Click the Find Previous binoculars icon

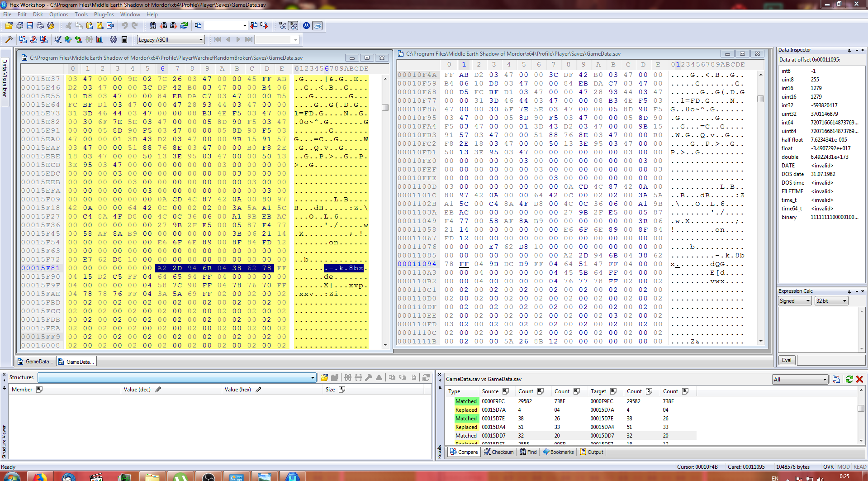click(163, 26)
